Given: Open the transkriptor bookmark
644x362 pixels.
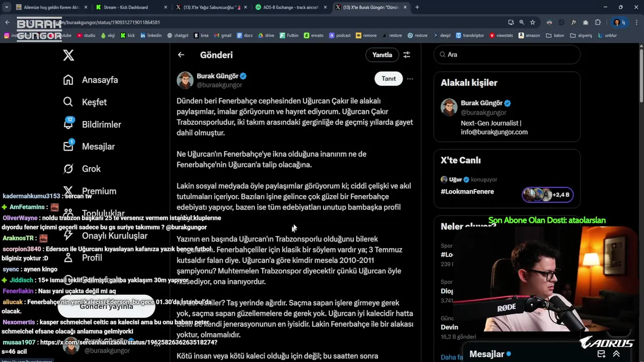Looking at the screenshot, I should point(470,36).
